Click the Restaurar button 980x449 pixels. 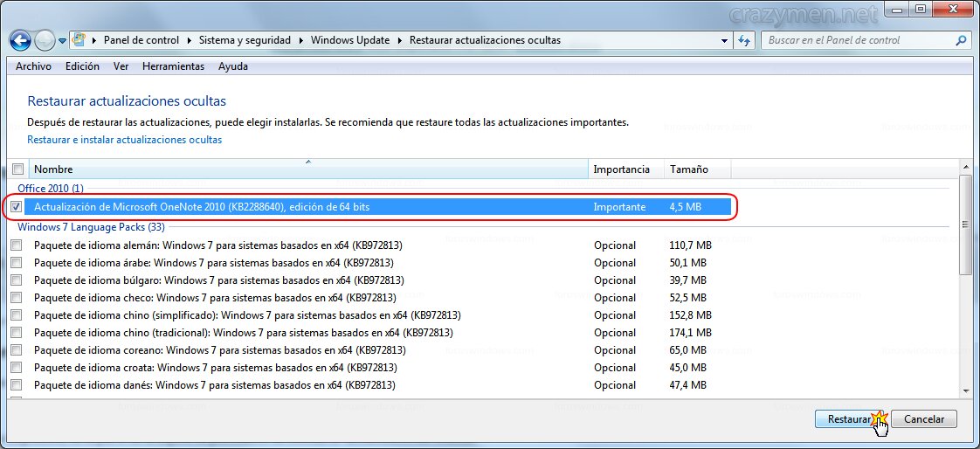(849, 419)
